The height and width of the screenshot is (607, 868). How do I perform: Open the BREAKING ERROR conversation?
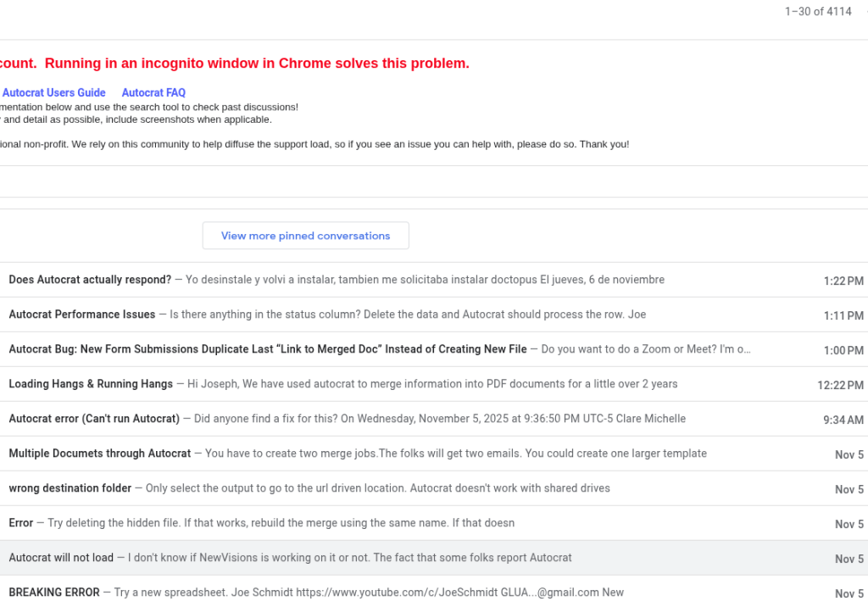click(54, 593)
